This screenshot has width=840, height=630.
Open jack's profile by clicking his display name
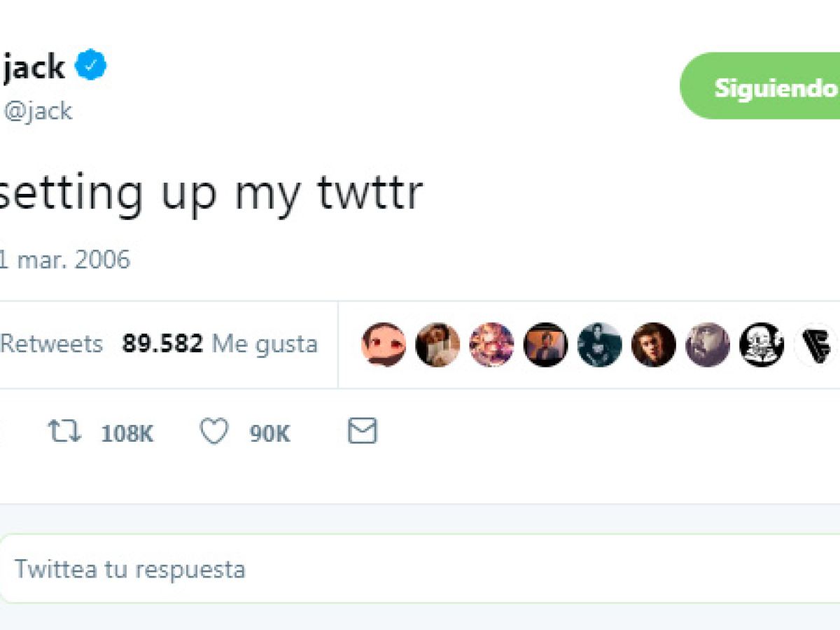(x=34, y=64)
